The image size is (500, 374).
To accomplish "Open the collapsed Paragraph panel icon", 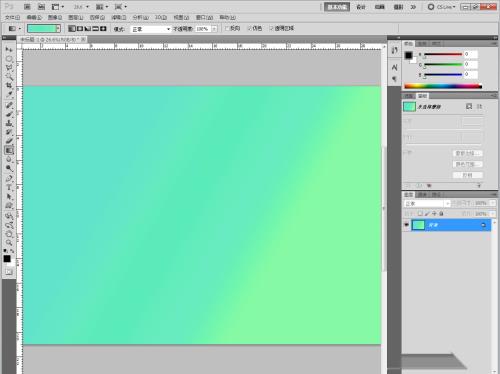I will point(395,79).
